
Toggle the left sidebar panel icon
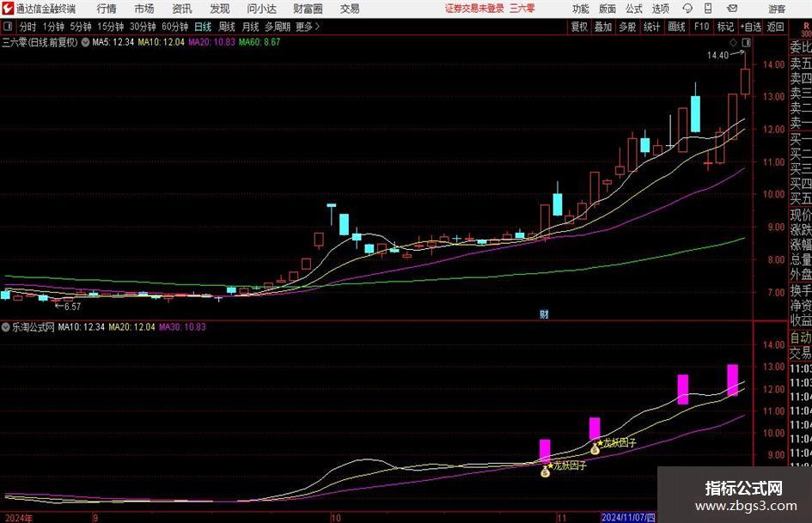point(8,27)
